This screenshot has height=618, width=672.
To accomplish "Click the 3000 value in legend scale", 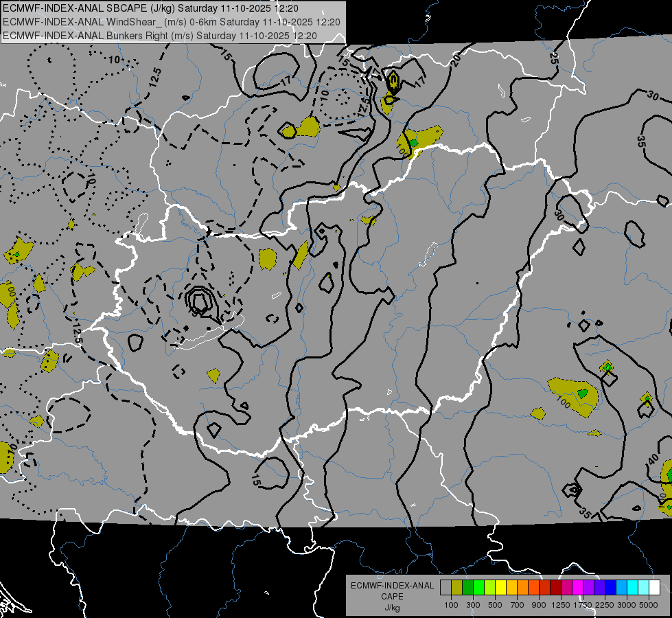I will pos(627,605).
